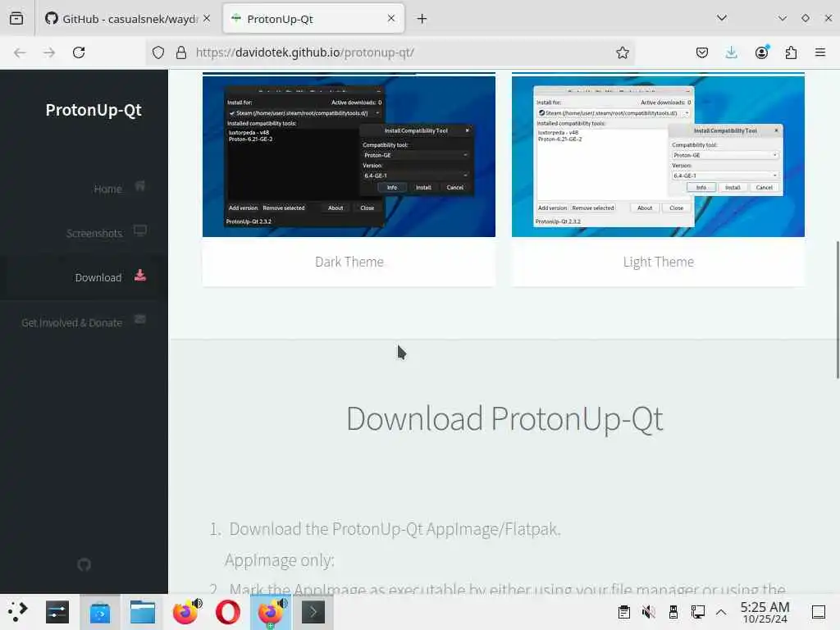Click the Home house icon in sidebar
Screen dimensions: 840x630
pos(139,186)
